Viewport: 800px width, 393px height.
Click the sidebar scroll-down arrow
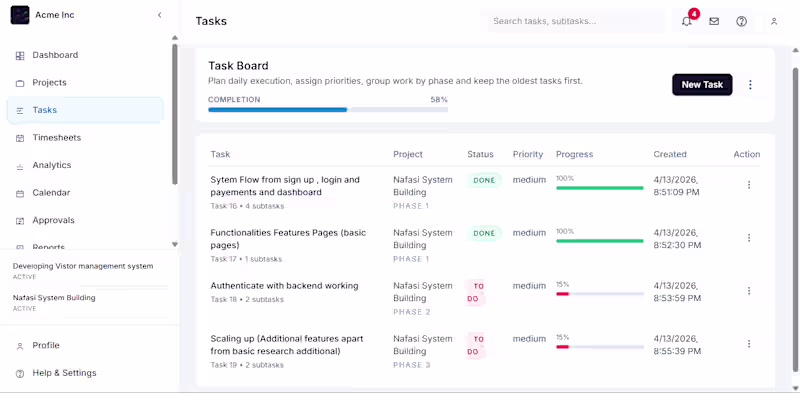175,244
